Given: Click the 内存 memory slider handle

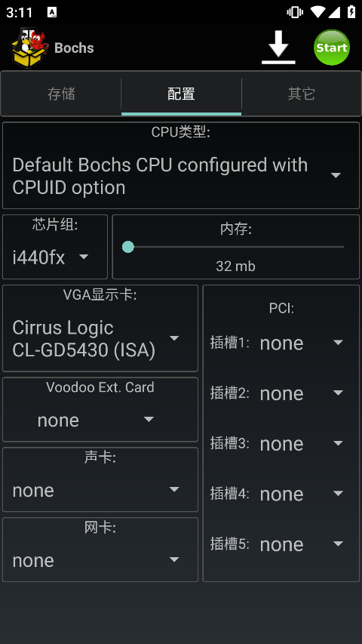Looking at the screenshot, I should (128, 247).
